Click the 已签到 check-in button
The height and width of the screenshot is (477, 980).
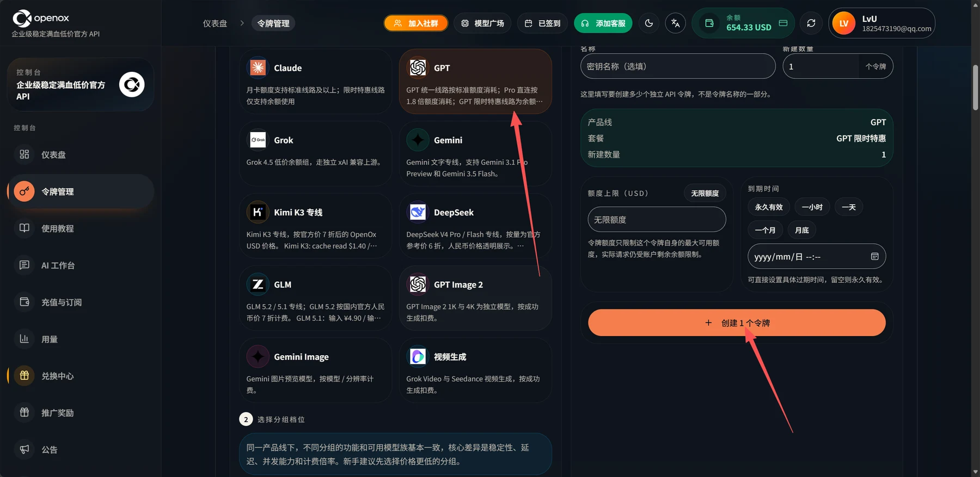coord(542,23)
